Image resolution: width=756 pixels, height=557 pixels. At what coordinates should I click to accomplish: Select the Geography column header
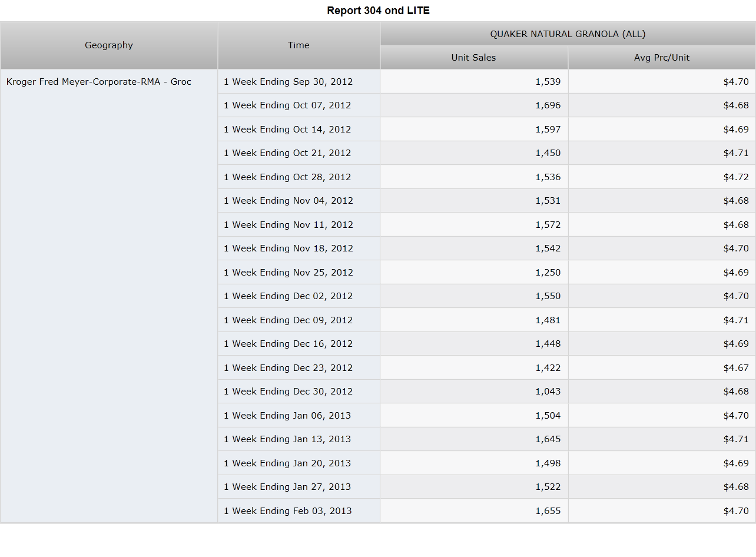coord(109,45)
